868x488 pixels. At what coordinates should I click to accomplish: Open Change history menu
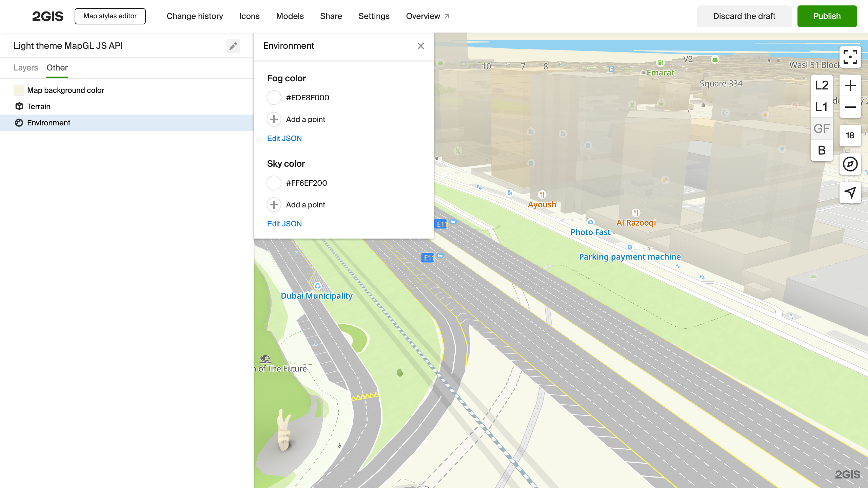pyautogui.click(x=195, y=16)
